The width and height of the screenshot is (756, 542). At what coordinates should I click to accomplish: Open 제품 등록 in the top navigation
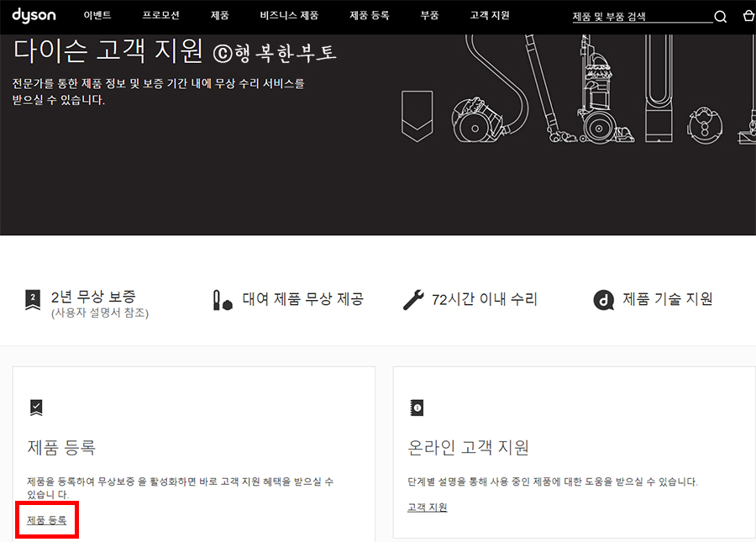370,15
